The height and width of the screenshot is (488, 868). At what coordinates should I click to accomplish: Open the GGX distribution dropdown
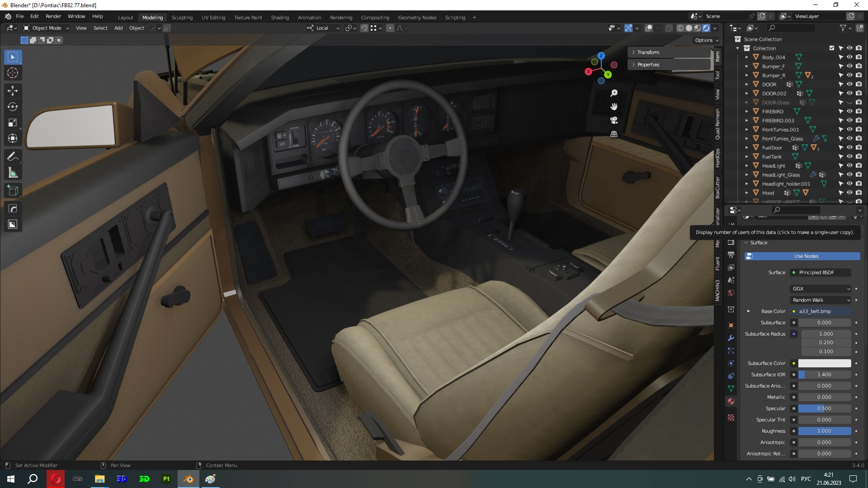(x=821, y=289)
